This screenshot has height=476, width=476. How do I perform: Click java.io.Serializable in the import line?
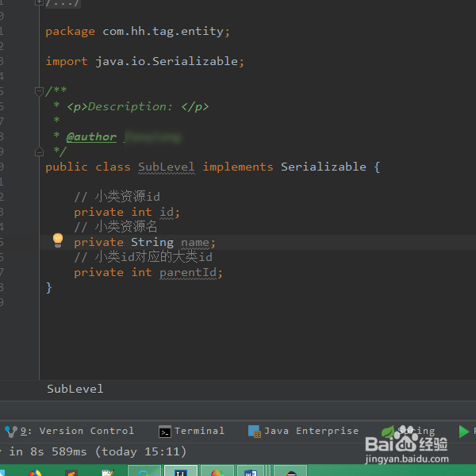tap(167, 61)
